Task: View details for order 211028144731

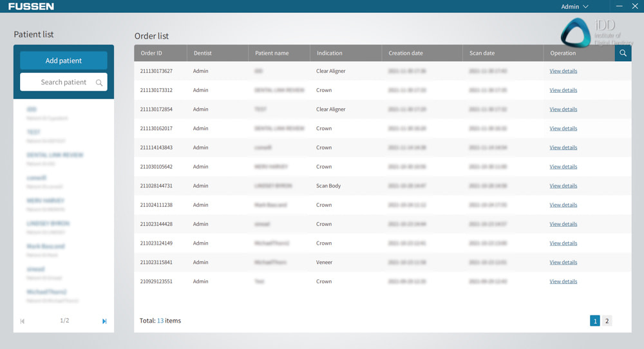Action: [563, 185]
